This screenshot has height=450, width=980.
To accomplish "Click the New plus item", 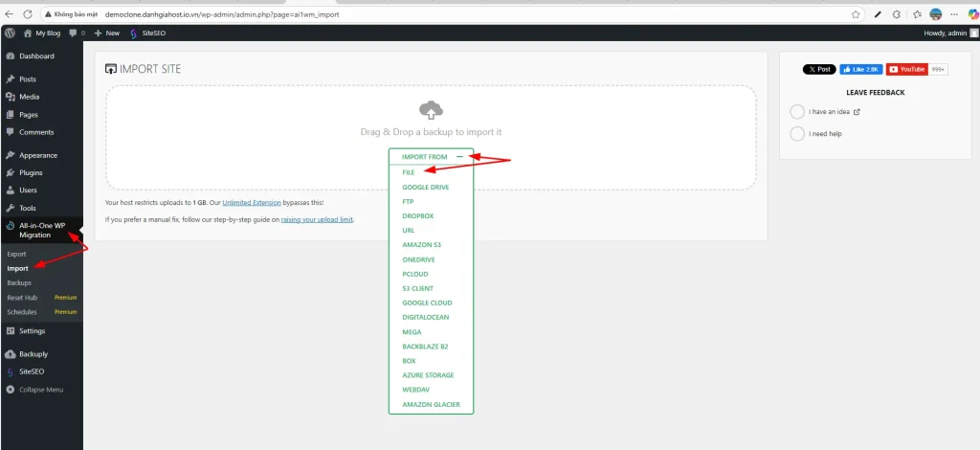I will (107, 34).
